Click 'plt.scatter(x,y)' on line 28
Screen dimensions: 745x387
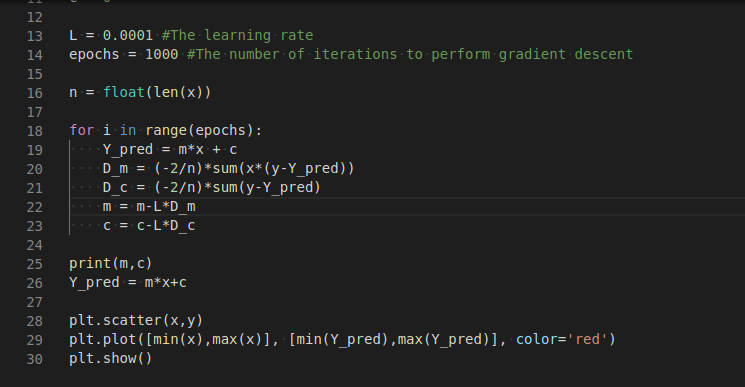click(136, 320)
